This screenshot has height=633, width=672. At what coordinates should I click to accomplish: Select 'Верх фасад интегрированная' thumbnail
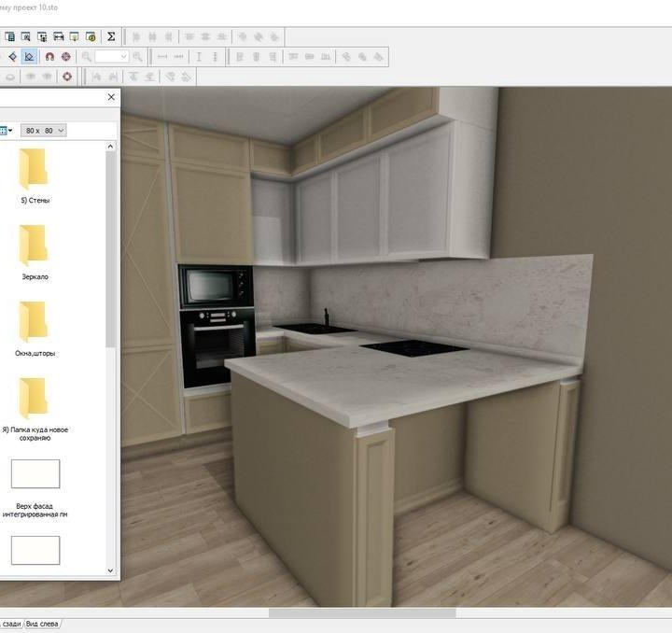pyautogui.click(x=35, y=474)
